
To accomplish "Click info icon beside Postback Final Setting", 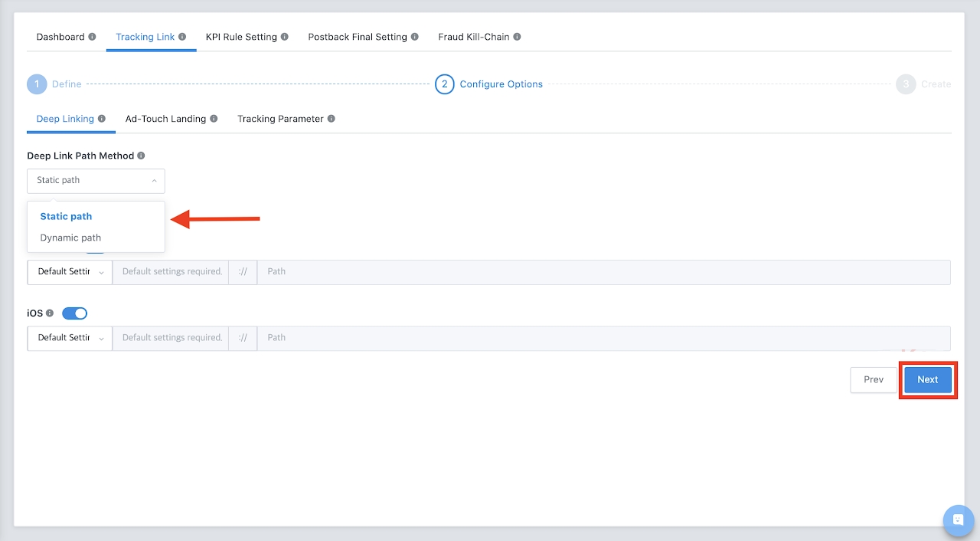I will (x=415, y=37).
